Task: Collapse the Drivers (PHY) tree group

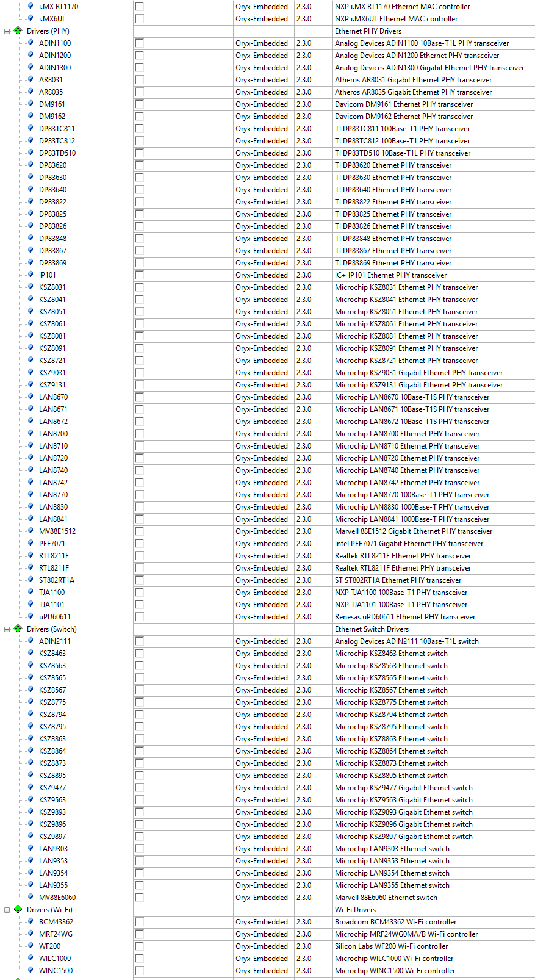Action: click(x=7, y=31)
